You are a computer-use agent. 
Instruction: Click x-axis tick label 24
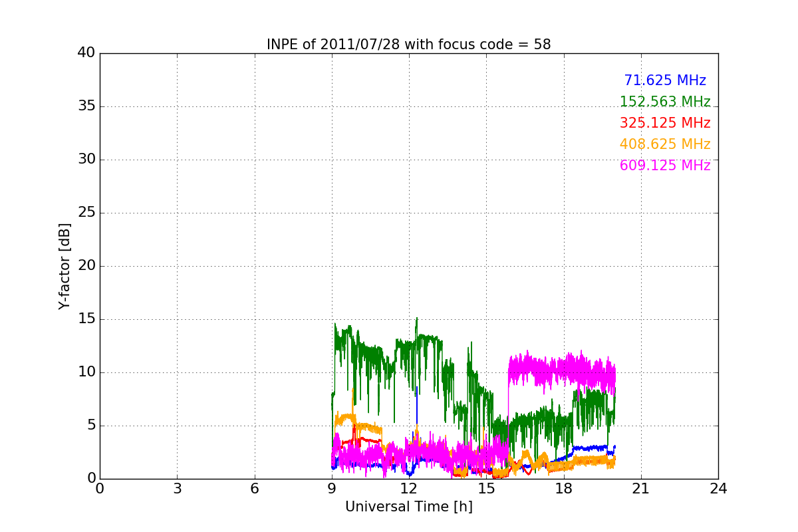click(x=718, y=489)
